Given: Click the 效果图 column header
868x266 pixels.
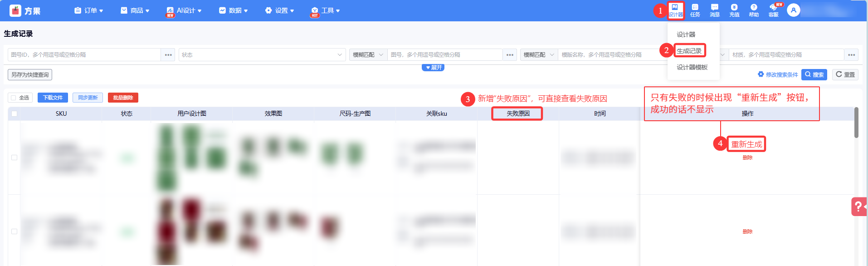Looking at the screenshot, I should pyautogui.click(x=273, y=113).
